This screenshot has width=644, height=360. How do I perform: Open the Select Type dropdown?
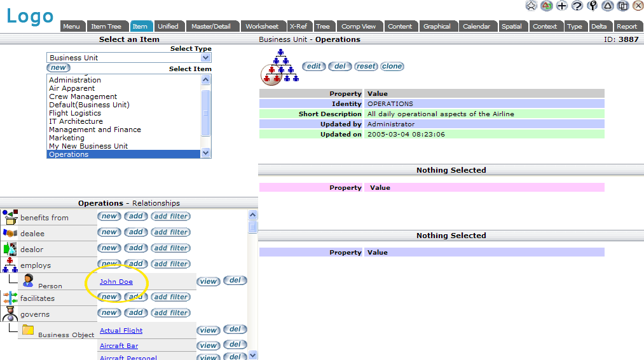pyautogui.click(x=205, y=58)
